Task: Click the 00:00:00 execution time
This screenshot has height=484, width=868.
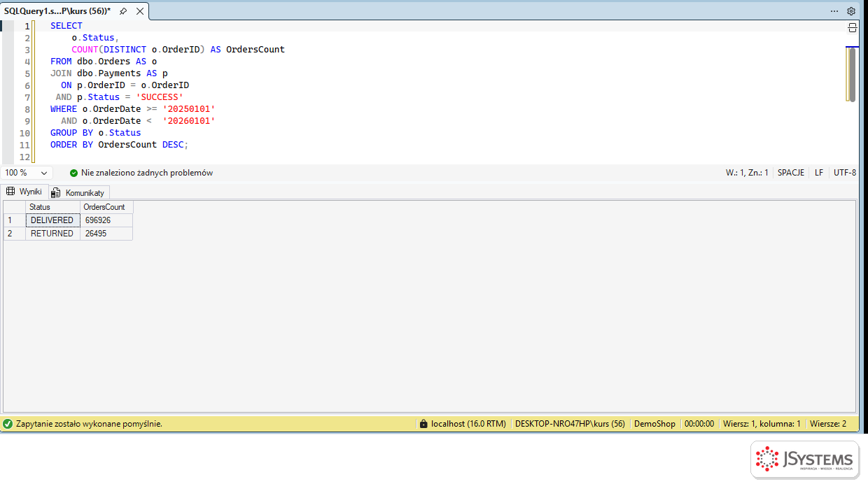Action: [699, 424]
